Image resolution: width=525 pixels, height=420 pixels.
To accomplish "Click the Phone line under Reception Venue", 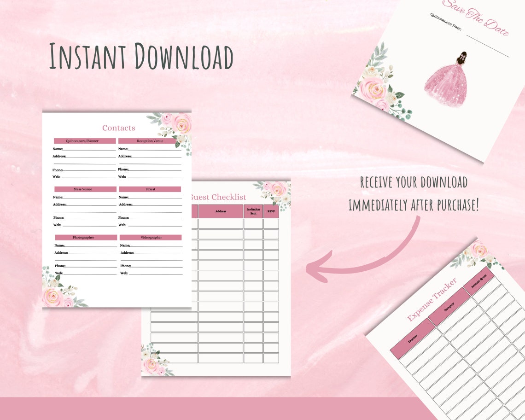I will (150, 169).
